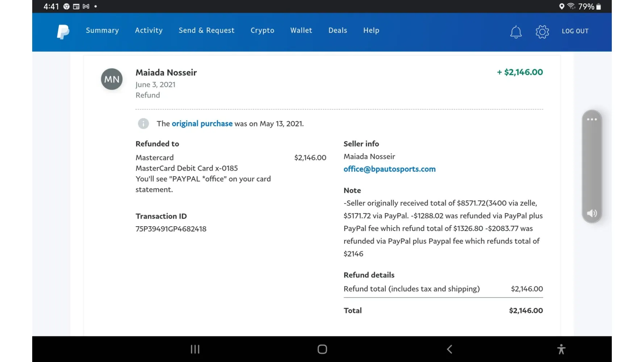Screen dimensions: 644x362
Task: Click MasterCard Debit Card x-0185 text
Action: tap(187, 168)
